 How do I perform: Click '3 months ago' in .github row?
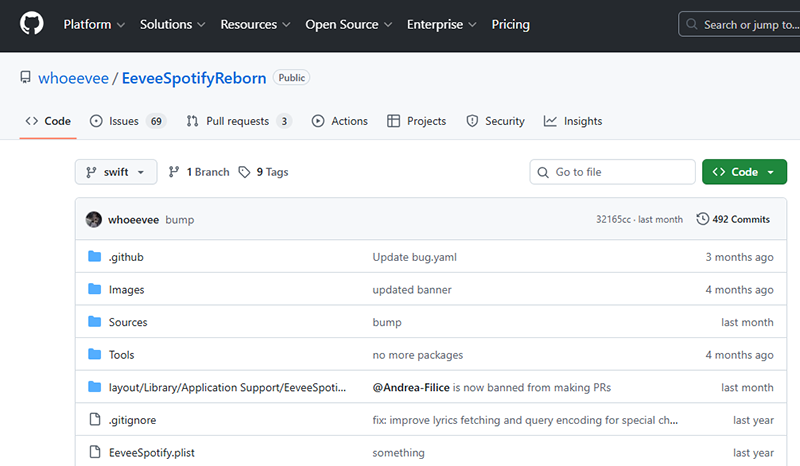(739, 257)
